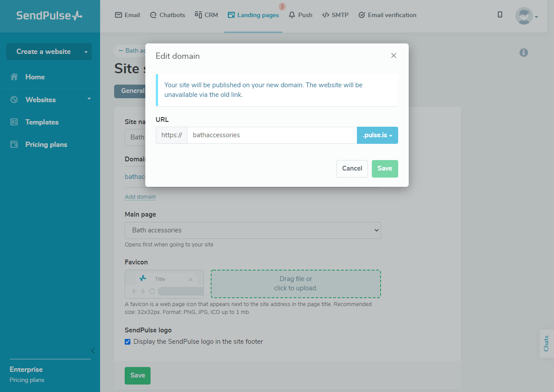Screen dimensions: 554x392
Task: Click Cancel in Edit domain dialog
Action: tap(352, 168)
